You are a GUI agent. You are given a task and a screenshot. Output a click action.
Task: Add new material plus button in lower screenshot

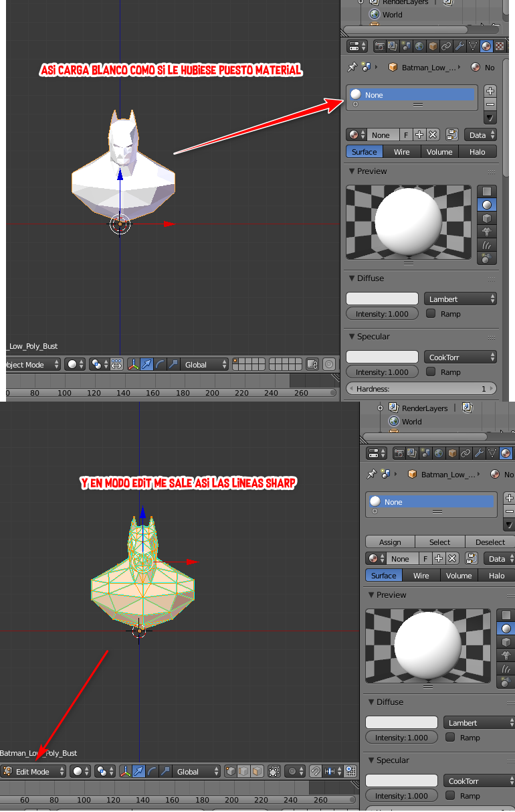coord(439,558)
